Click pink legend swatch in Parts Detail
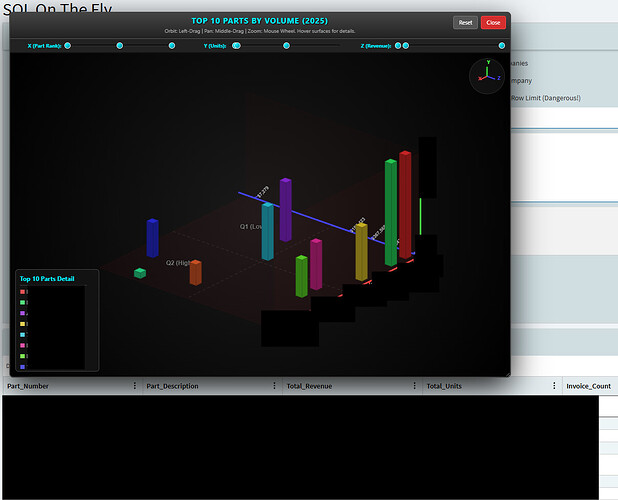This screenshot has width=618, height=500. (22, 345)
